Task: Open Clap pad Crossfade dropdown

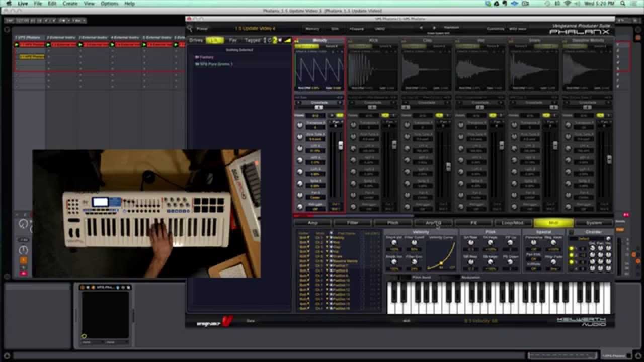Action: [427, 102]
